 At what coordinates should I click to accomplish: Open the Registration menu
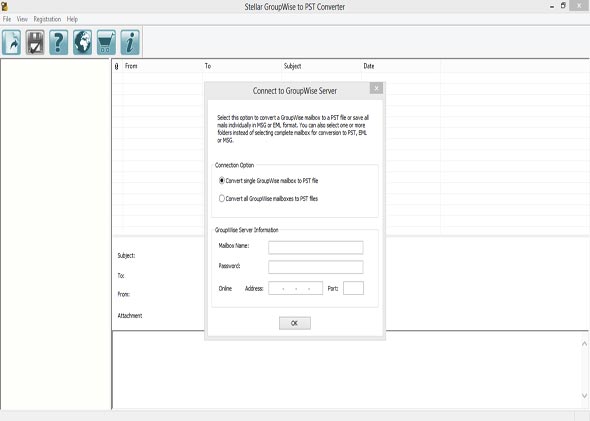click(x=47, y=19)
